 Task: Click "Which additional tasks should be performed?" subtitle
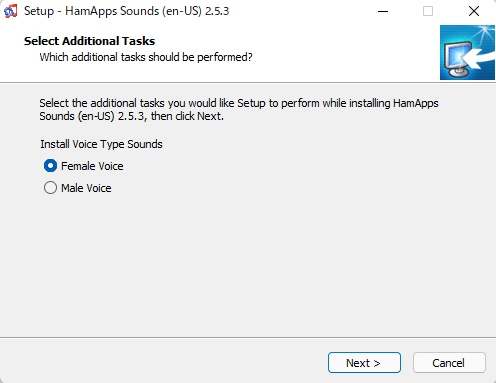[x=146, y=57]
